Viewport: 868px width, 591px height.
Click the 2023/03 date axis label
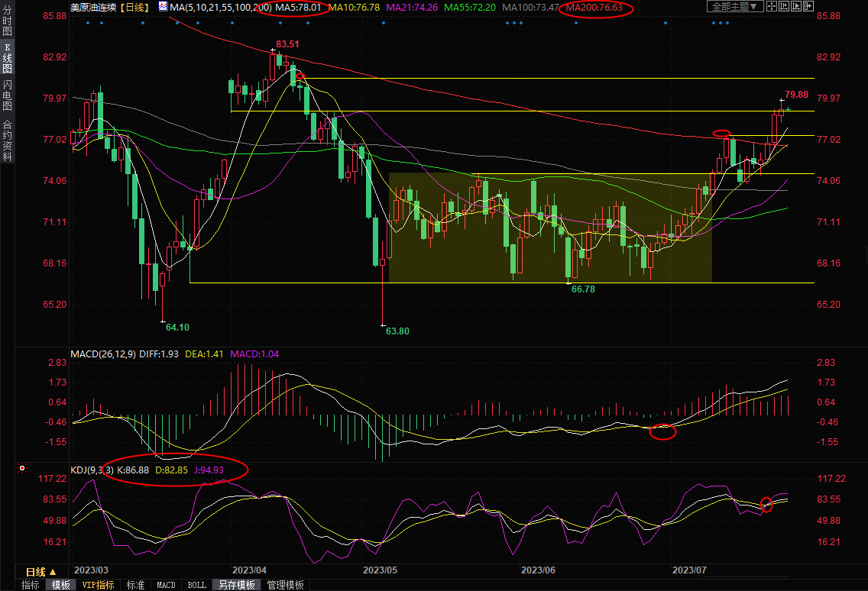92,570
